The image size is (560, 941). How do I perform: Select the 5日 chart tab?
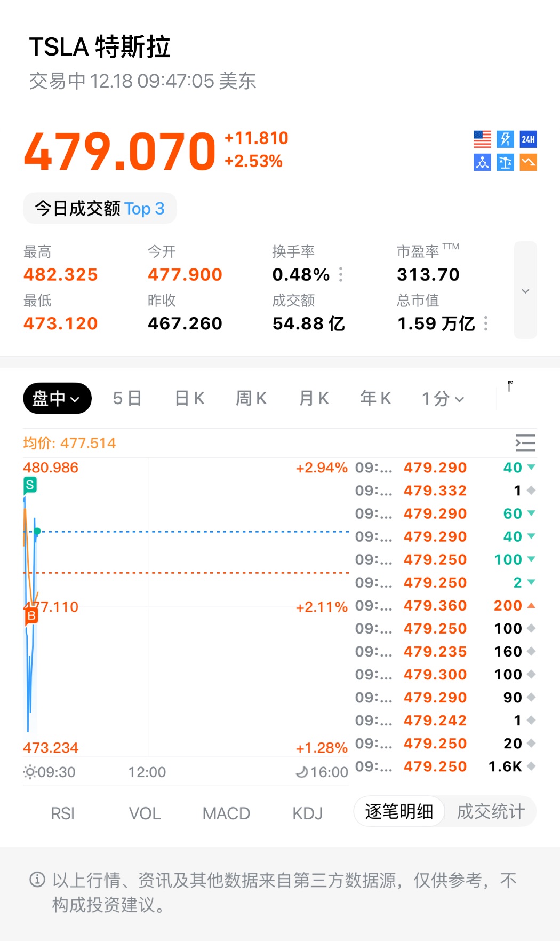(127, 398)
